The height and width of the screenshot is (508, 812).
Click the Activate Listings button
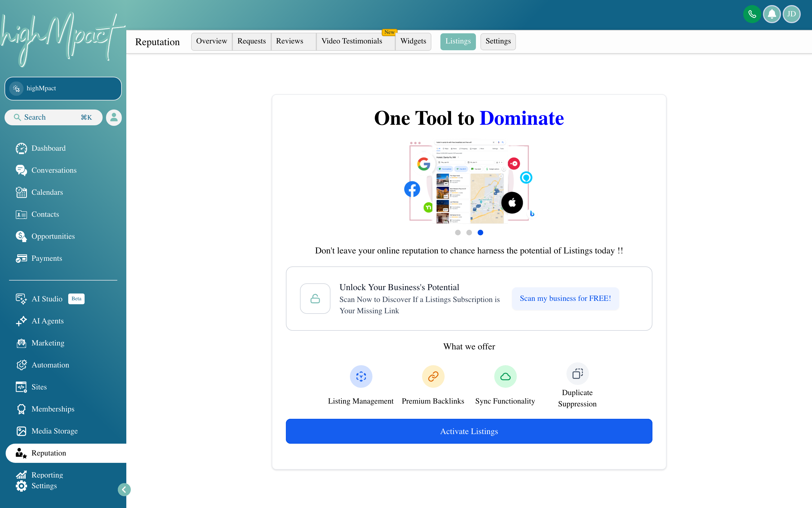(469, 431)
